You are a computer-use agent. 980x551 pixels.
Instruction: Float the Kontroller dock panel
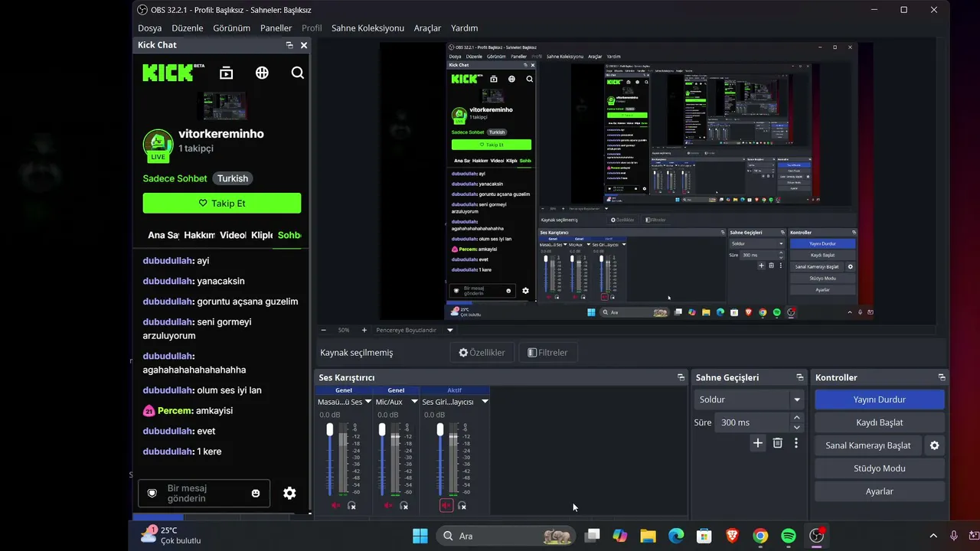coord(942,377)
